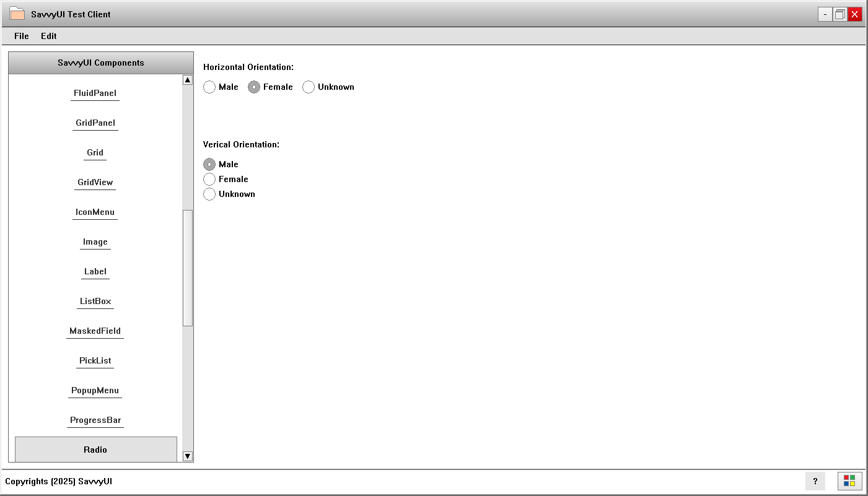The height and width of the screenshot is (496, 868).
Task: Select vertical Female radio button
Action: [209, 180]
